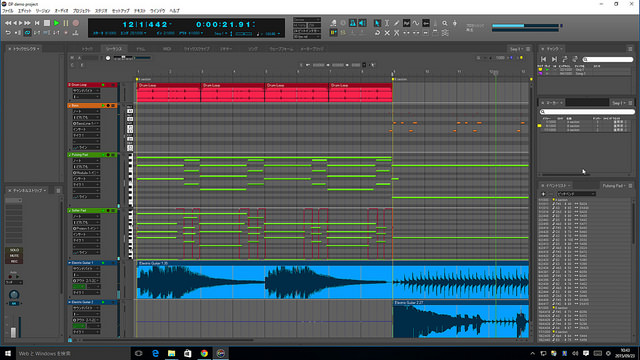Viewport: 640px width, 360px height.
Task: Click the Chunks next chunk button
Action: [x=554, y=59]
